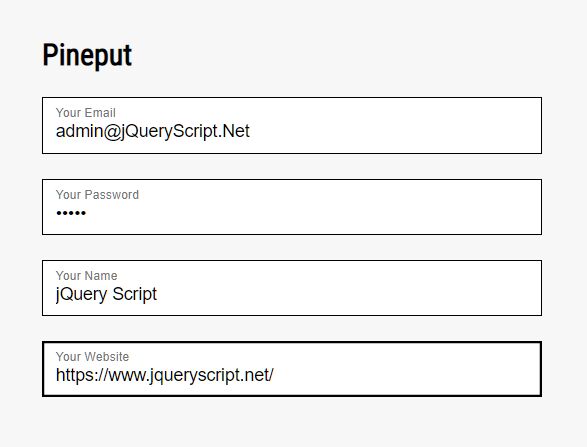Focus the Your Password input field
This screenshot has width=587, height=447.
click(292, 207)
